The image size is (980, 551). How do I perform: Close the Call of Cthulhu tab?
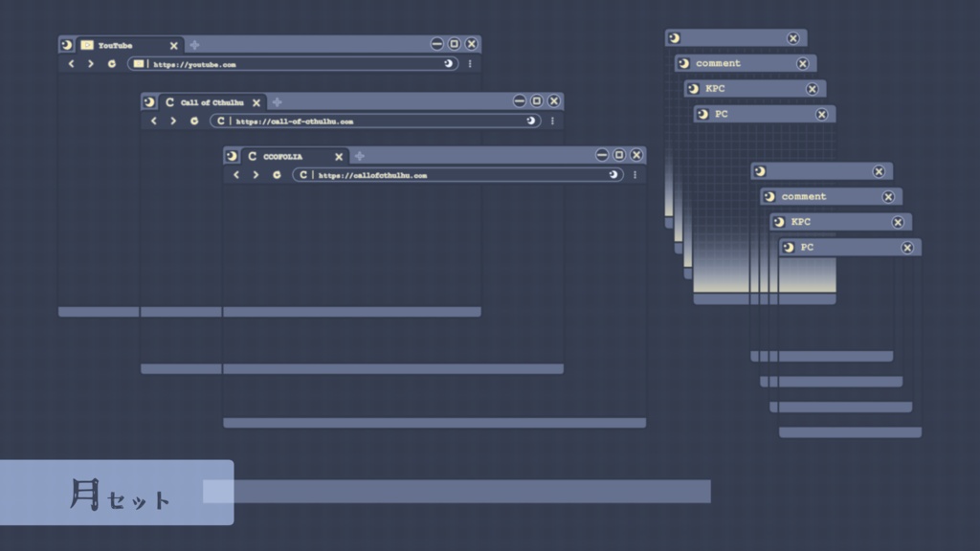pos(256,102)
